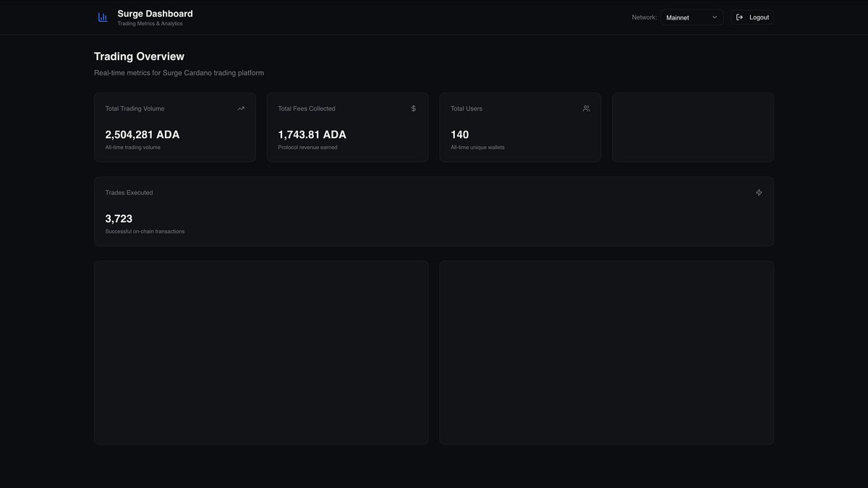Screen dimensions: 868x488
Task: Click the 2,504,281 ADA value
Action: tap(142, 134)
